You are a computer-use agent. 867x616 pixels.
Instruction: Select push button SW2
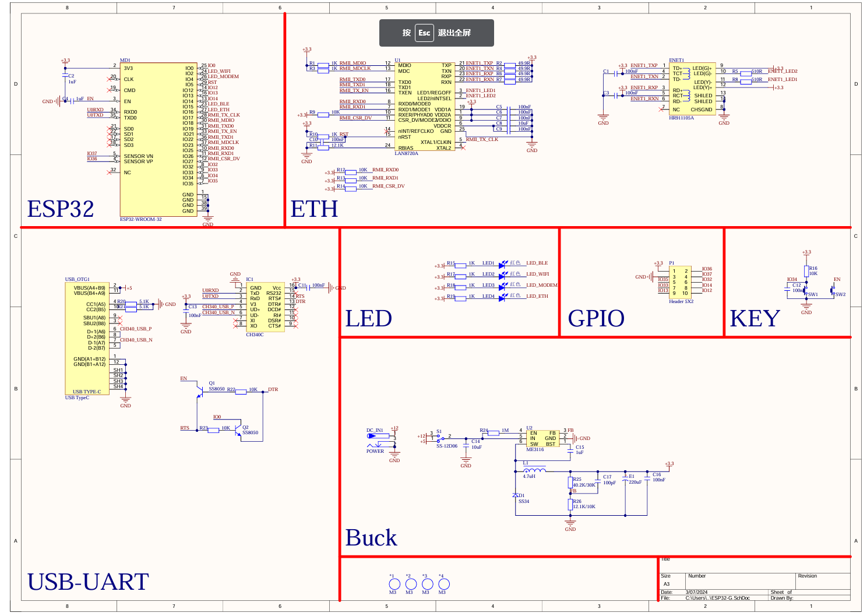tap(833, 290)
